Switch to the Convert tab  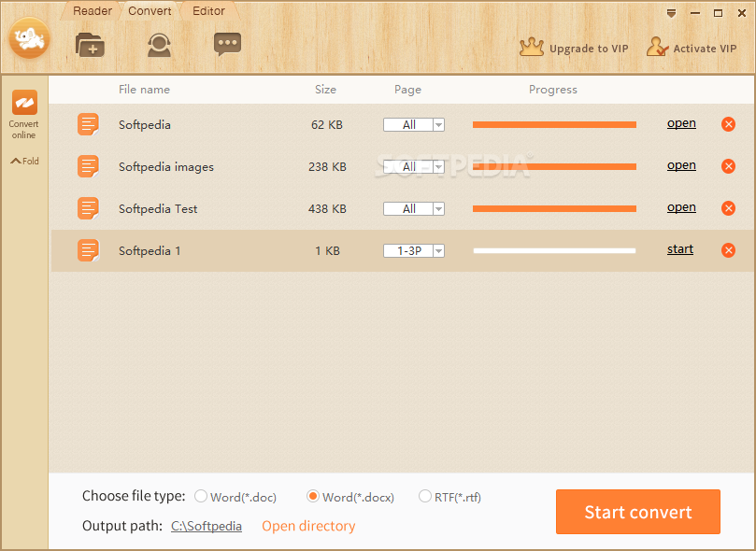[150, 11]
